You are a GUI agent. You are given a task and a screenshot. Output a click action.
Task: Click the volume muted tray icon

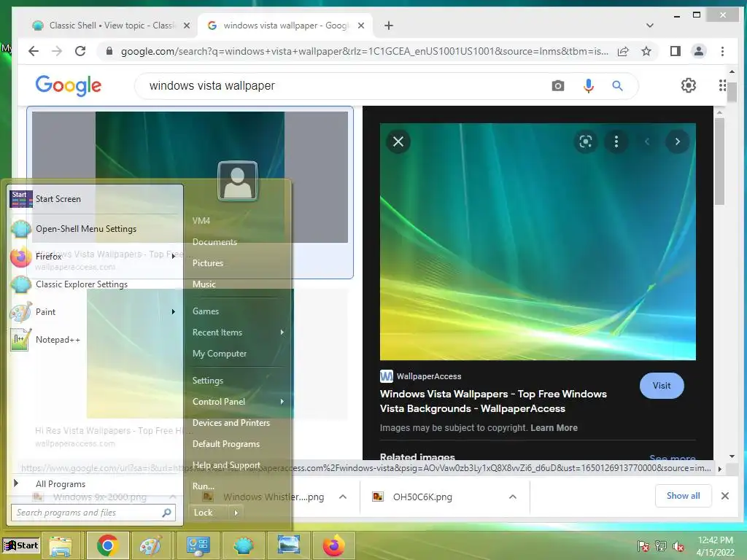click(x=678, y=546)
